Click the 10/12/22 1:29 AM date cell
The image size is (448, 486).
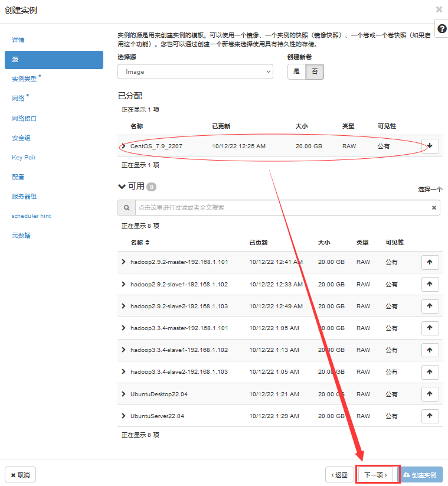pyautogui.click(x=274, y=416)
